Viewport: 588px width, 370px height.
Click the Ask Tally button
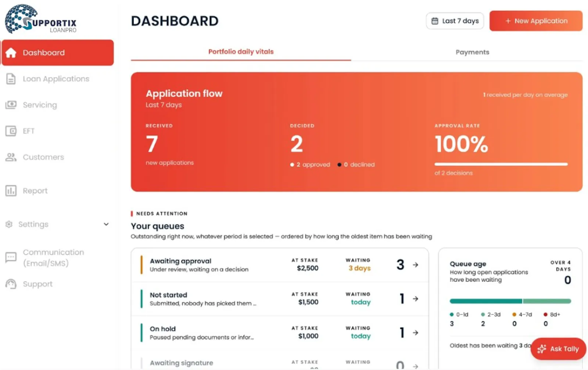[558, 349]
